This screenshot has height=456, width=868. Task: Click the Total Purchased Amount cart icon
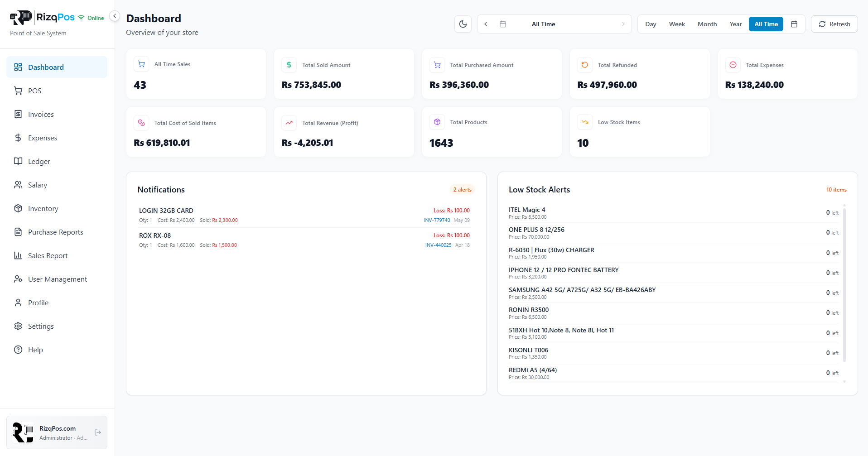[437, 65]
